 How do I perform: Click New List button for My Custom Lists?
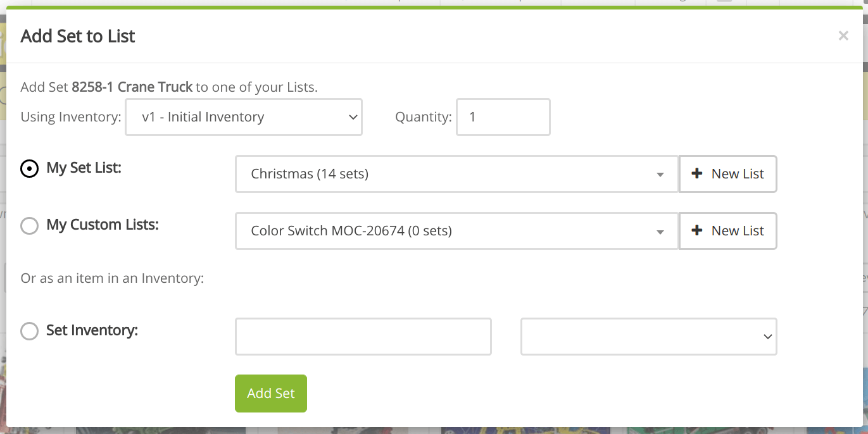tap(728, 231)
